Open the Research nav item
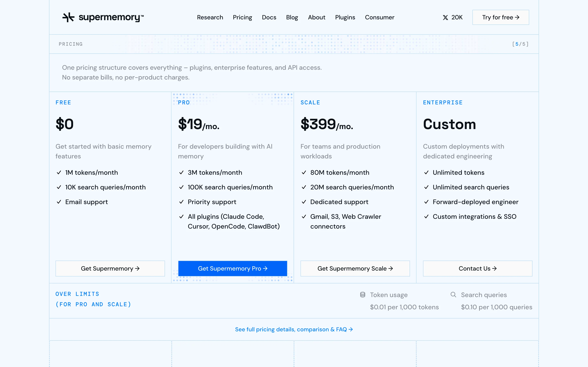Screen dimensions: 588x367 [x=210, y=17]
